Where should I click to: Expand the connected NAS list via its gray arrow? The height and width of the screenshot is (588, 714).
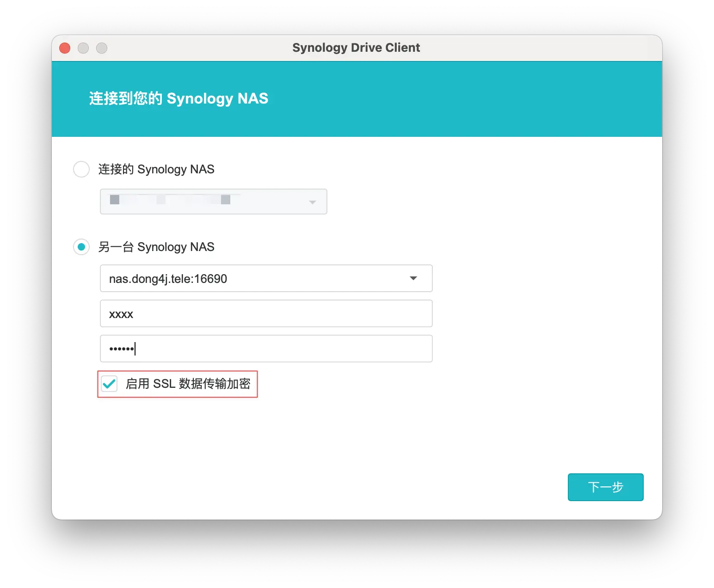tap(313, 202)
